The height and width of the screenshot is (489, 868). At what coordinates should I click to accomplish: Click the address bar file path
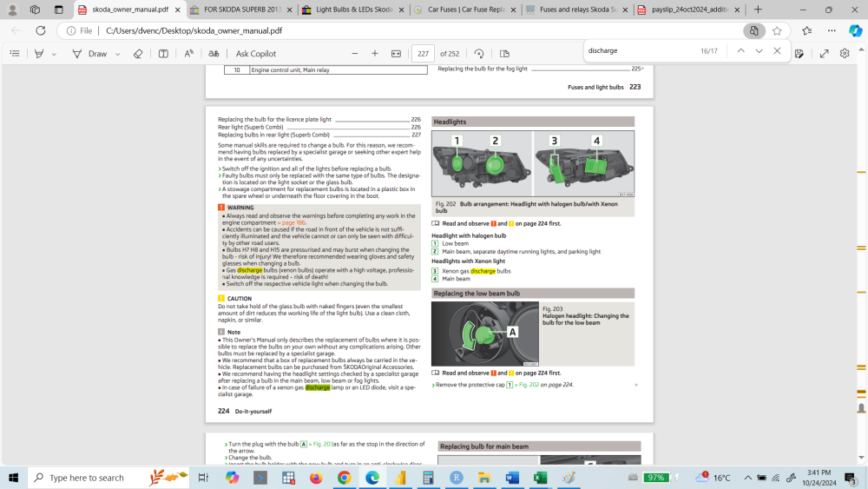click(194, 30)
